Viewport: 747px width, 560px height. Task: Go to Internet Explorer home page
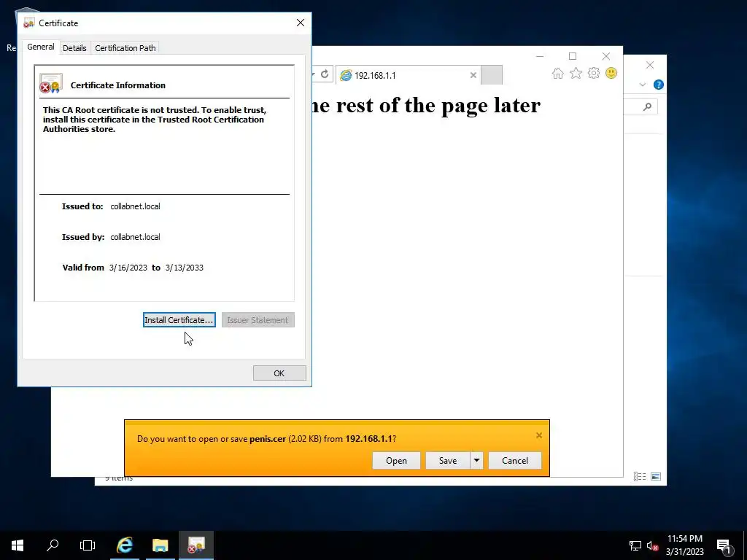pyautogui.click(x=558, y=74)
